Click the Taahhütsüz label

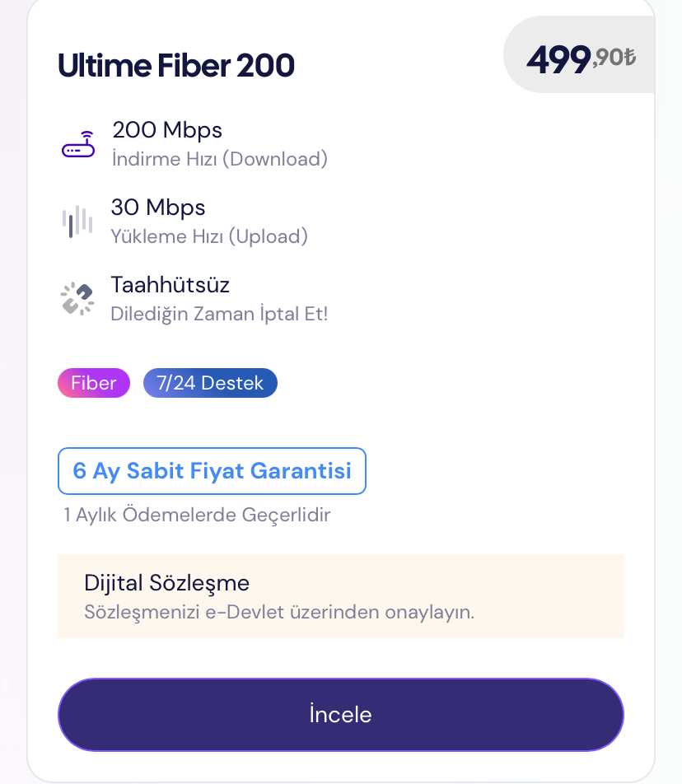tap(170, 286)
